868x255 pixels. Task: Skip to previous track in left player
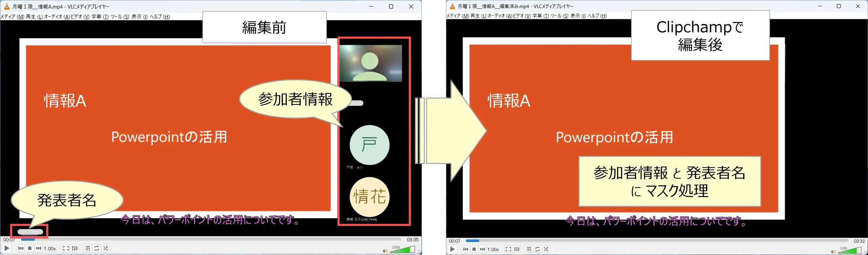click(x=21, y=249)
